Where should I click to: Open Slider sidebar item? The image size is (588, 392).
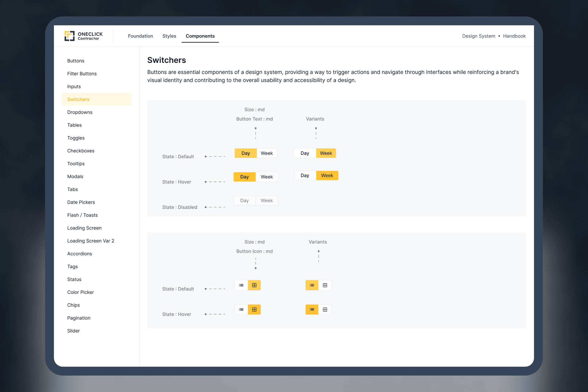click(x=73, y=331)
